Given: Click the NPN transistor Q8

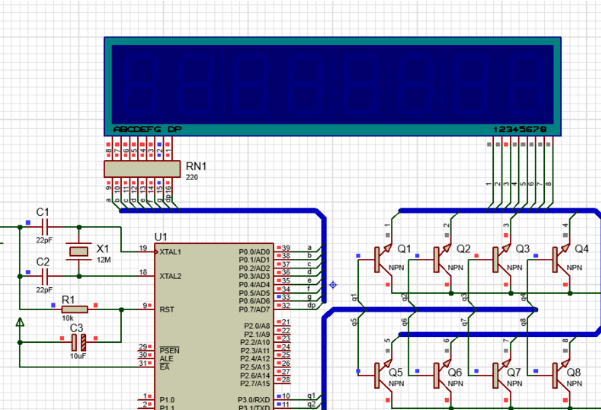Looking at the screenshot, I should 561,376.
